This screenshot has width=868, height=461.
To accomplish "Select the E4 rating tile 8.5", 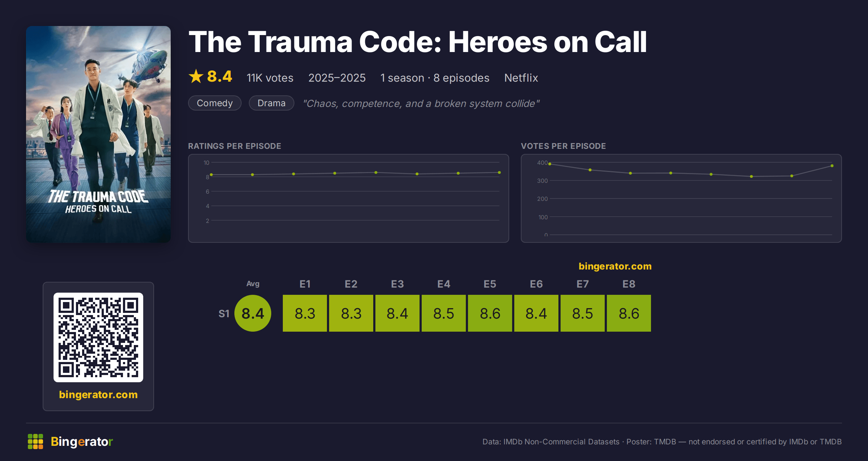I will [444, 313].
